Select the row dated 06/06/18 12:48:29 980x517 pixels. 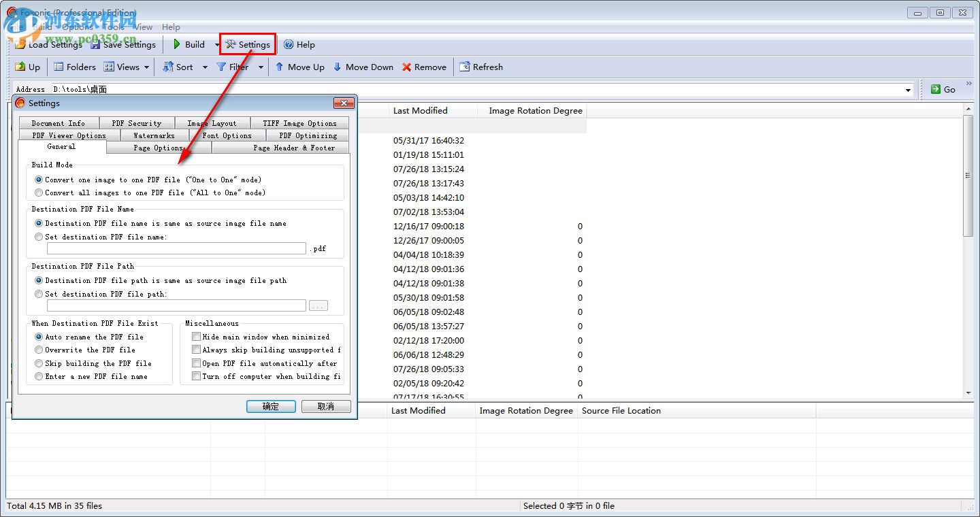[x=428, y=355]
